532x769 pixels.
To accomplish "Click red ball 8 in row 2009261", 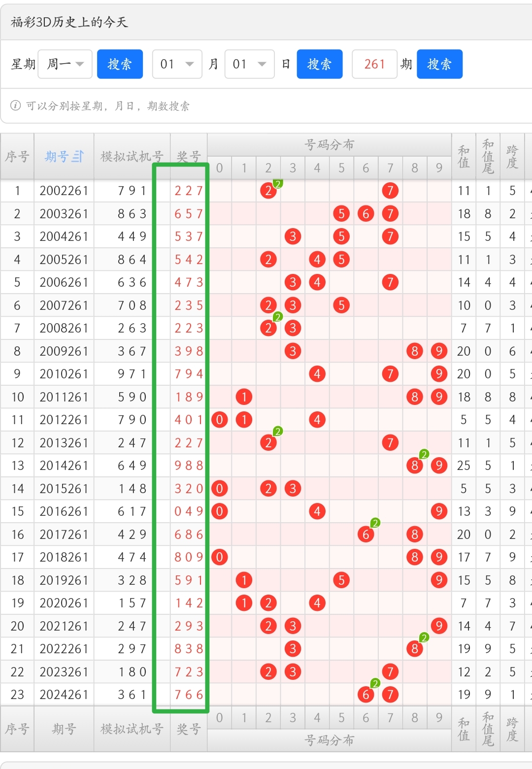I will tap(415, 351).
